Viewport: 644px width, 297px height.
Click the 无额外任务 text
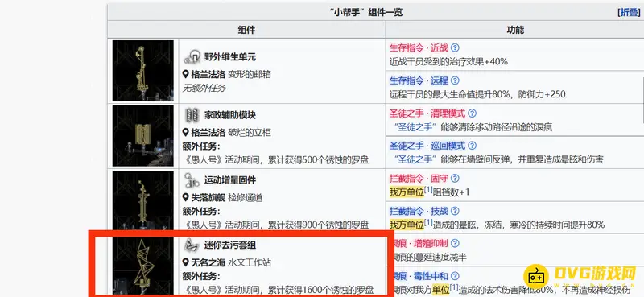point(204,88)
